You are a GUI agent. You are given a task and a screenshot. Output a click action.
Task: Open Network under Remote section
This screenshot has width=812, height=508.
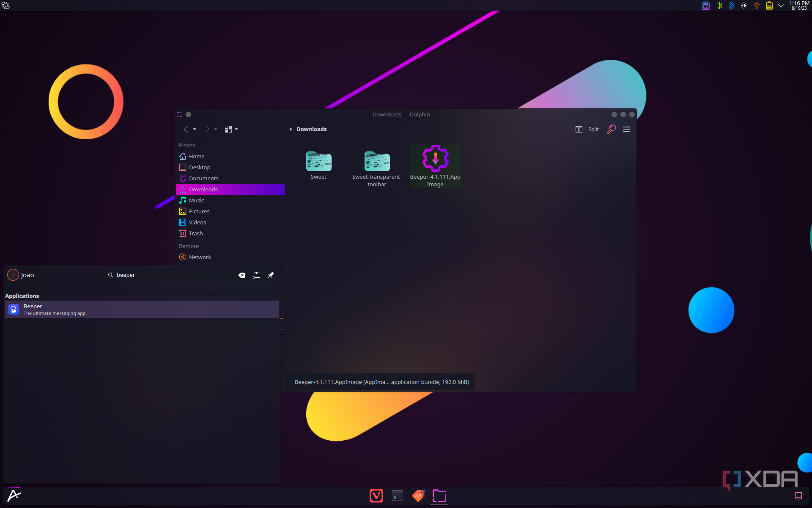(230, 257)
